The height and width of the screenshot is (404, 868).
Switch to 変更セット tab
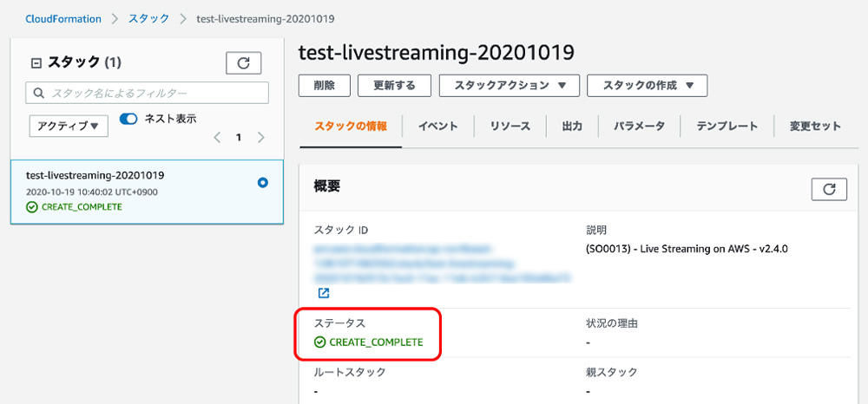tap(815, 126)
